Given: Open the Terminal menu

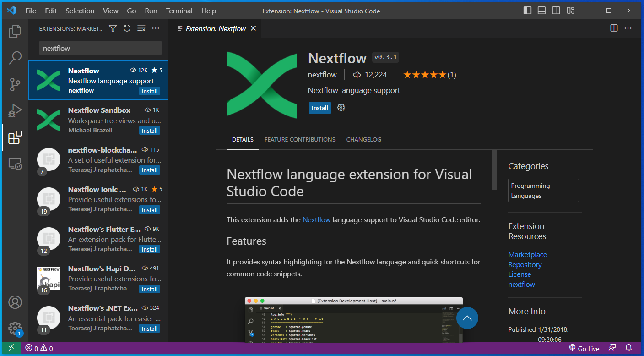Looking at the screenshot, I should coord(179,11).
